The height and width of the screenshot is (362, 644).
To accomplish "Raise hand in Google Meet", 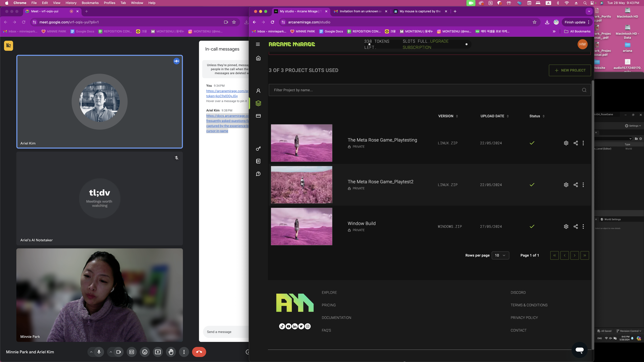I will 171,352.
